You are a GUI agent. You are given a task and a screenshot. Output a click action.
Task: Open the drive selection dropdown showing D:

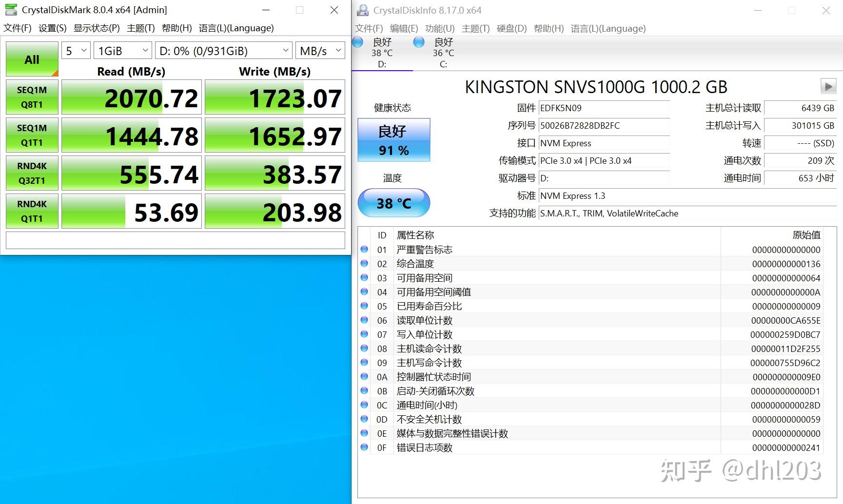pos(222,50)
